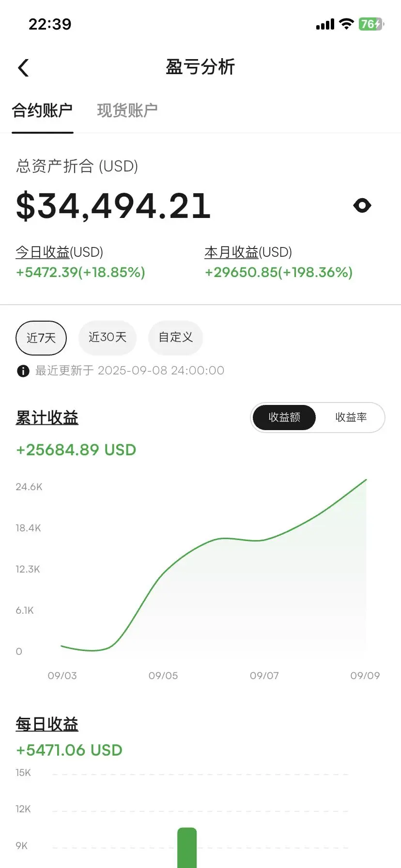Tap the battery indicator in status bar

point(371,24)
